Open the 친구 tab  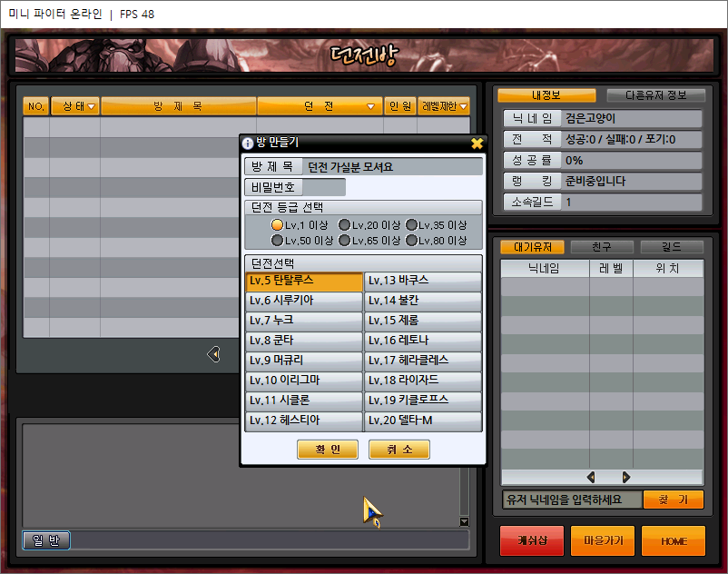click(602, 247)
